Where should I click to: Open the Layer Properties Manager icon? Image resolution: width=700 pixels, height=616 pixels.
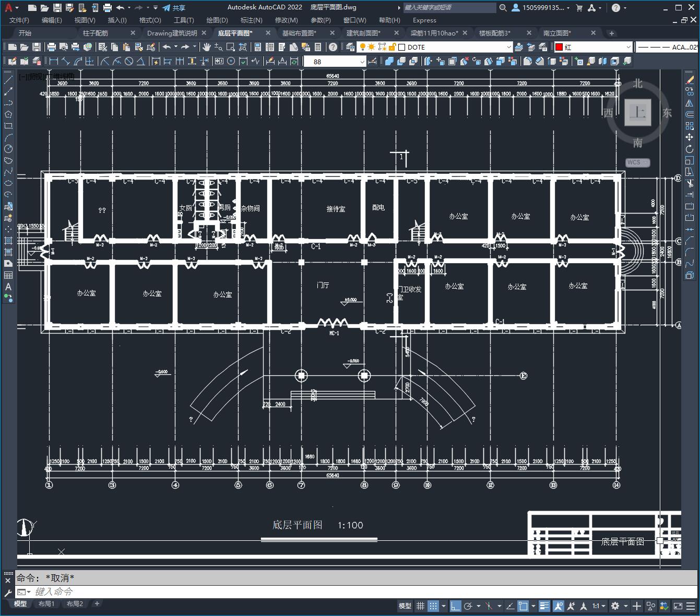[350, 47]
